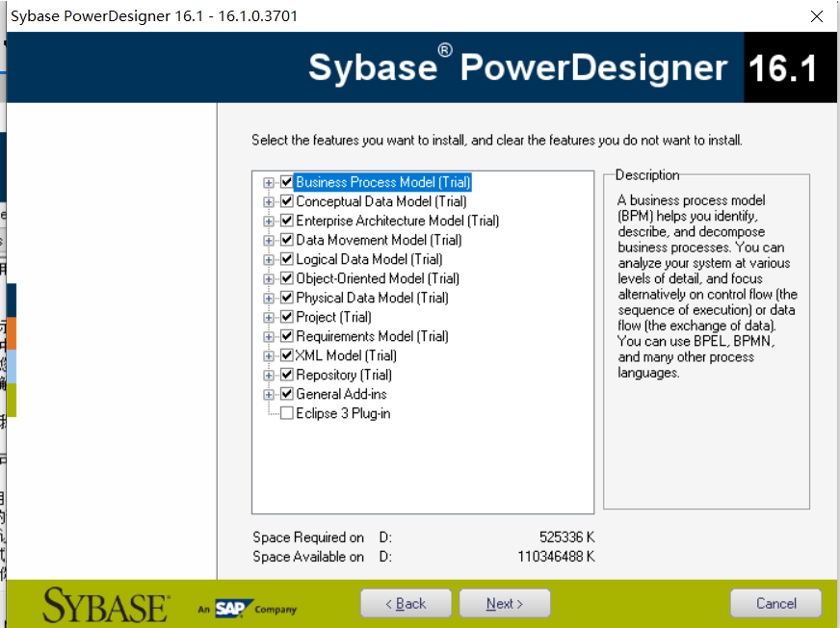Expand the Business Process Model tree node

pyautogui.click(x=271, y=181)
